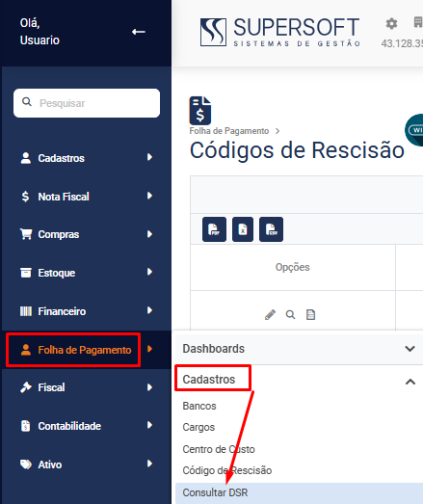Image resolution: width=423 pixels, height=504 pixels.
Task: Click the pencil edit icon in the row
Action: [x=270, y=315]
